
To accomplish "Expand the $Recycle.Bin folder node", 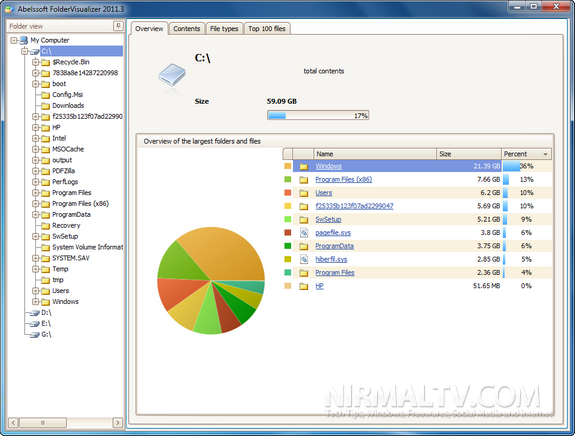I will (35, 62).
